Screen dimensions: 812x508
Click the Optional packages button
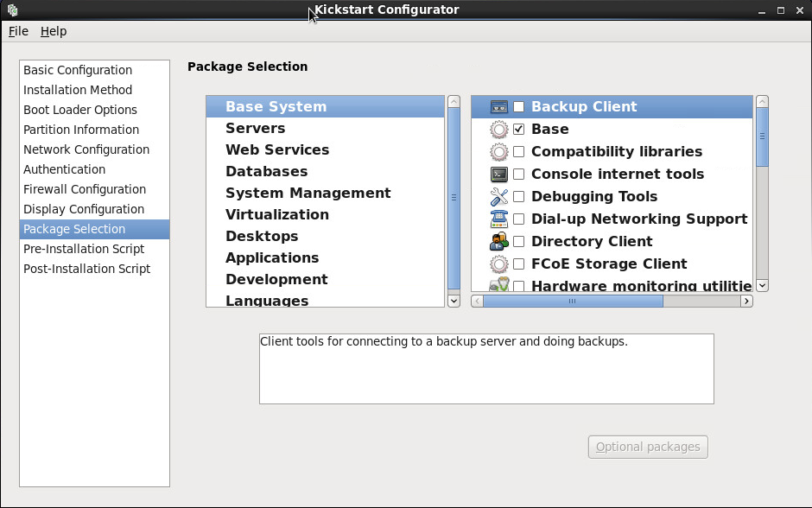tap(648, 447)
